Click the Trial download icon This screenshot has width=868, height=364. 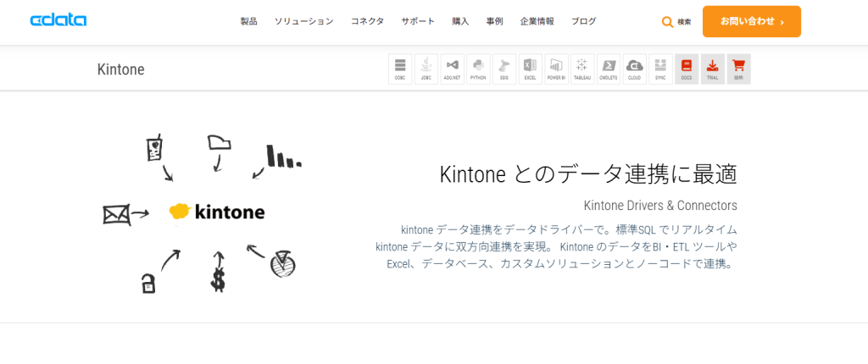[712, 69]
